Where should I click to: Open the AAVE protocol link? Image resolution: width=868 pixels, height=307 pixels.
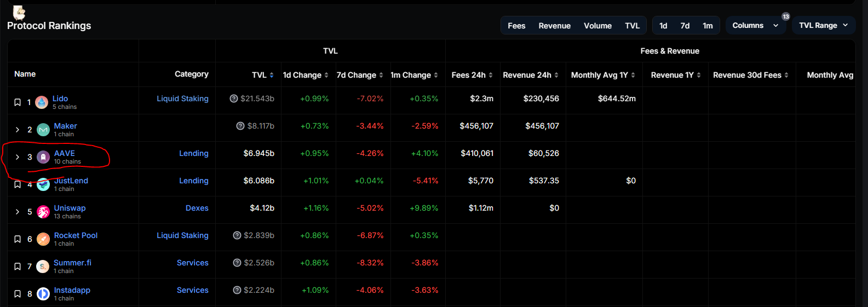pyautogui.click(x=65, y=153)
